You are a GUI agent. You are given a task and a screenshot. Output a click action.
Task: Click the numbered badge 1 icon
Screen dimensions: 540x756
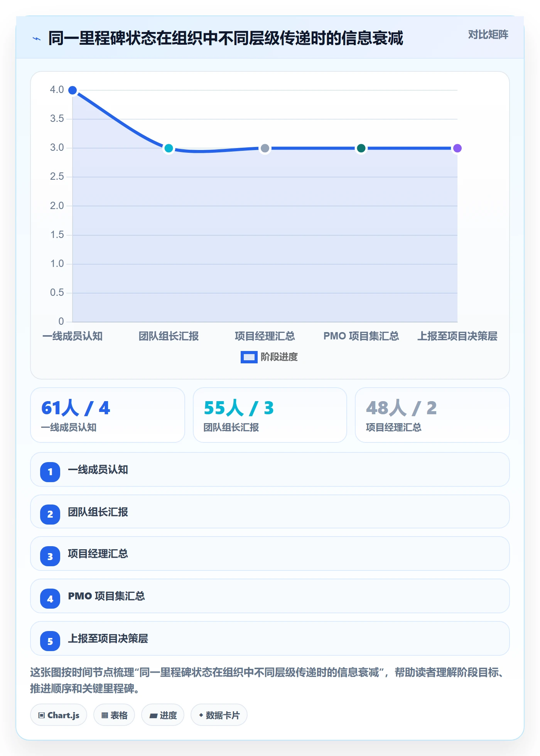[x=50, y=472]
